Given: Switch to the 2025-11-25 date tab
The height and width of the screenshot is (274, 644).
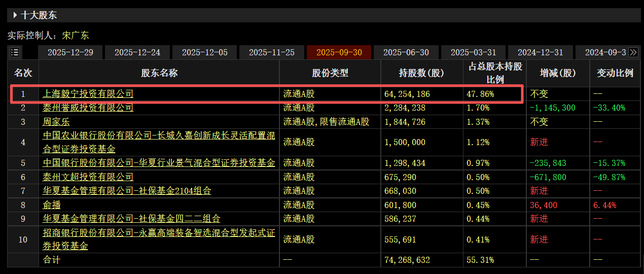Looking at the screenshot, I should point(272,52).
